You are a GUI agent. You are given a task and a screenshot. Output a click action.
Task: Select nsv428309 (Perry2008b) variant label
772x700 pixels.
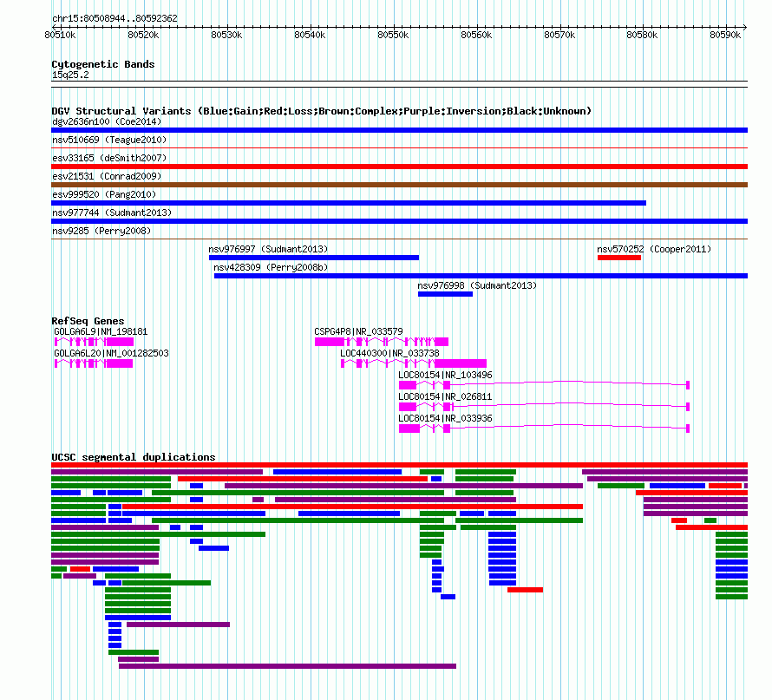coord(271,267)
